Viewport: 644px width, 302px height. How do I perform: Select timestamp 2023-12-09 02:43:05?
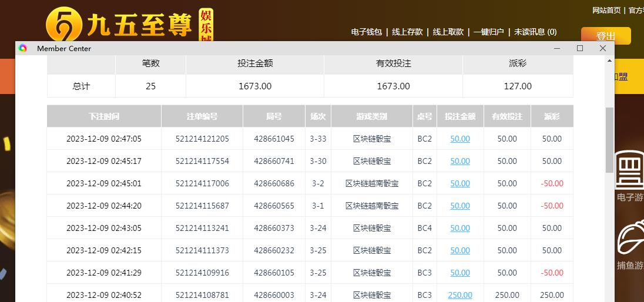pyautogui.click(x=104, y=228)
